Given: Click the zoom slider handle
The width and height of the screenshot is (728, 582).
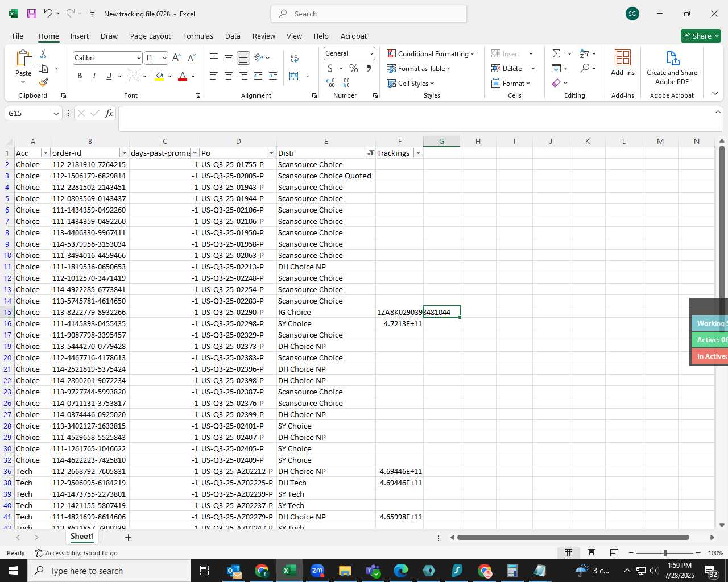Looking at the screenshot, I should (664, 553).
